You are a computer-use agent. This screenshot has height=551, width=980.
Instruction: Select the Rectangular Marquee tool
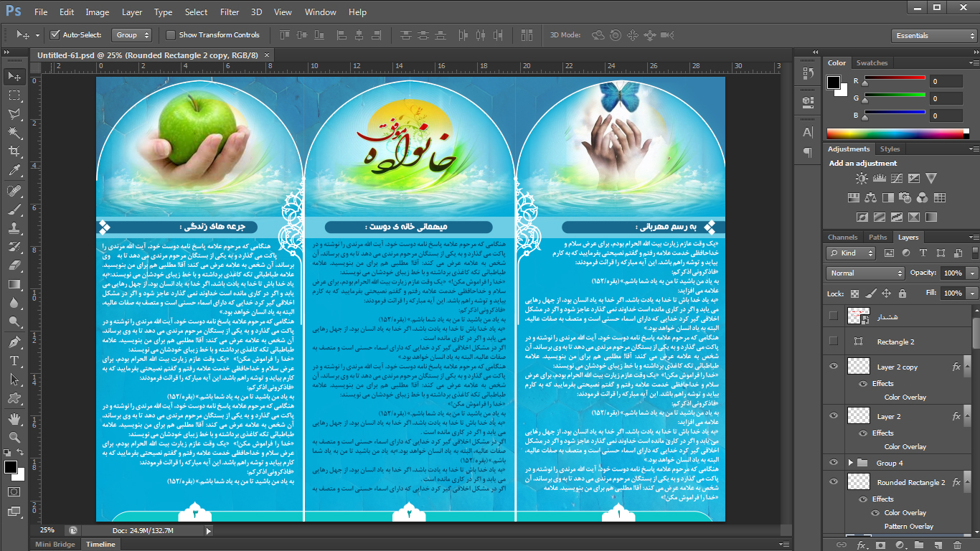pyautogui.click(x=14, y=95)
